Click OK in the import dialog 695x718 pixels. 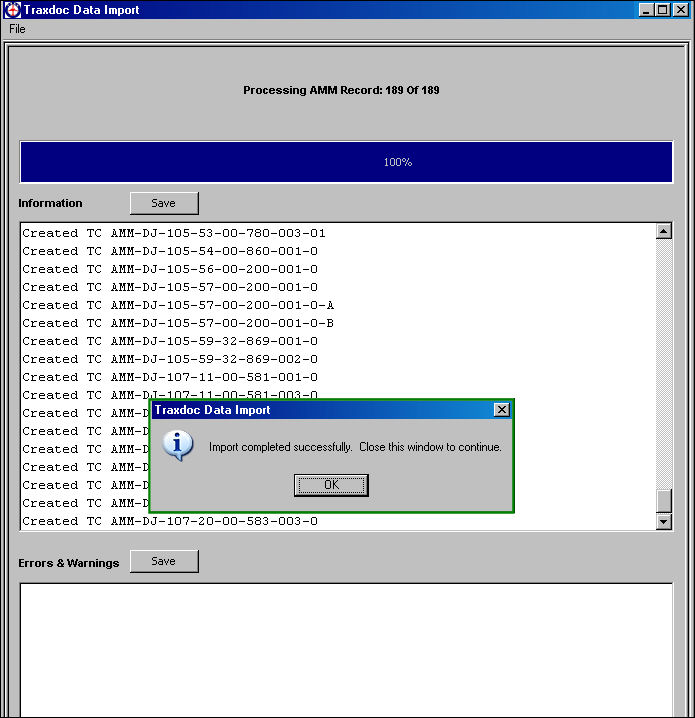click(x=331, y=485)
